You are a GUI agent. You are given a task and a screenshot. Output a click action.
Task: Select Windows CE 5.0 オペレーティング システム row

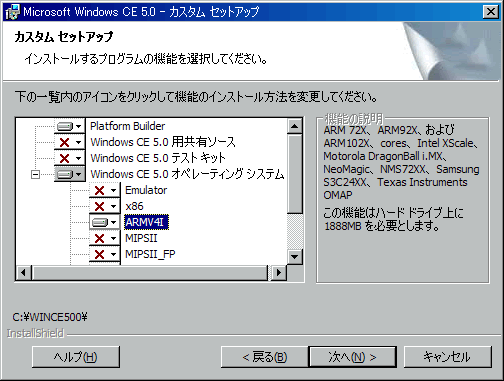(x=187, y=174)
